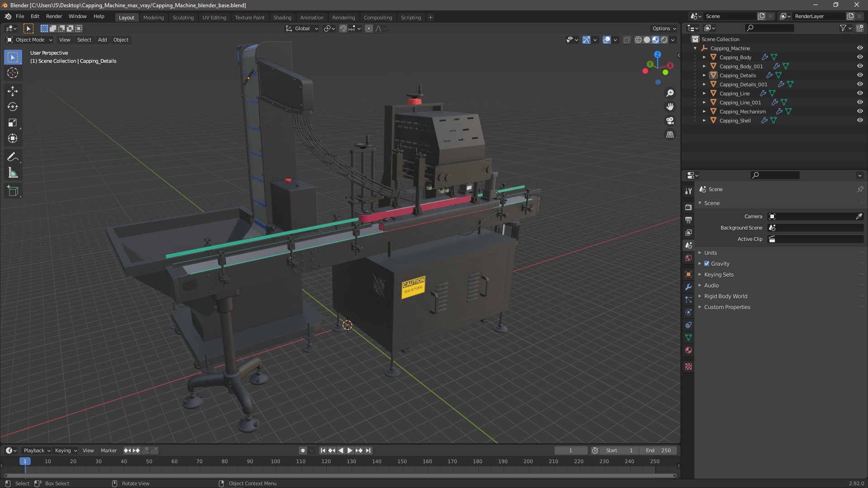Viewport: 868px width, 488px height.
Task: Open the Playback popover in timeline
Action: tap(37, 450)
